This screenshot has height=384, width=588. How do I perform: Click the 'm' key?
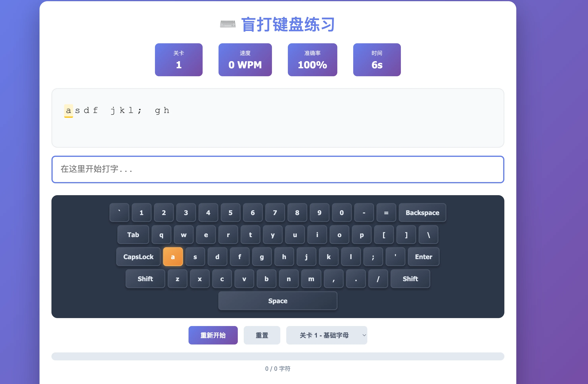(x=311, y=279)
